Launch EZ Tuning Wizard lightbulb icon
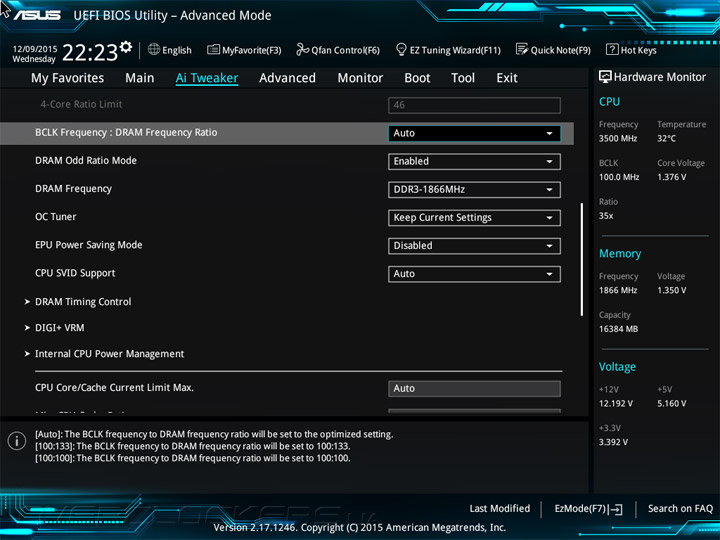This screenshot has width=720, height=540. pyautogui.click(x=401, y=49)
